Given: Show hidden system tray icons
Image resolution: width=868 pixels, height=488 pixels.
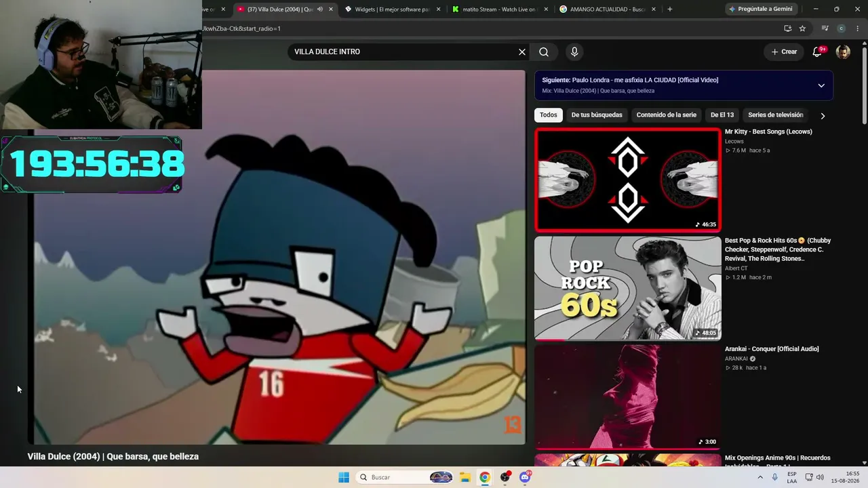Looking at the screenshot, I should [x=760, y=477].
